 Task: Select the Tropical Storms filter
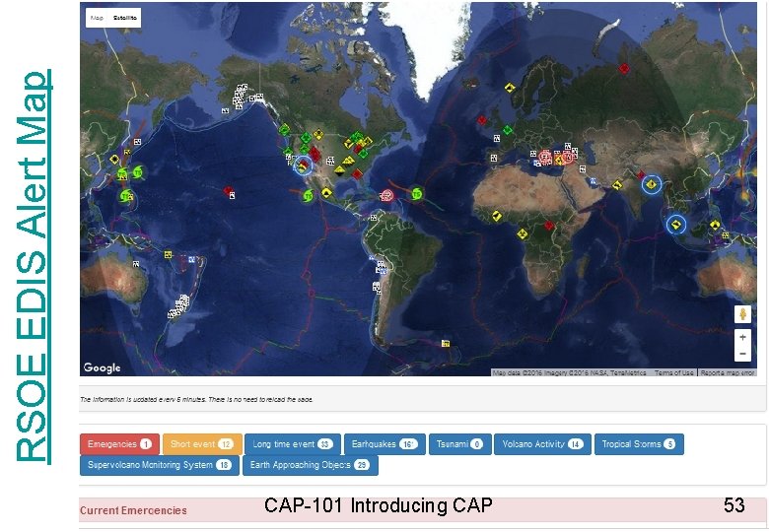point(639,444)
